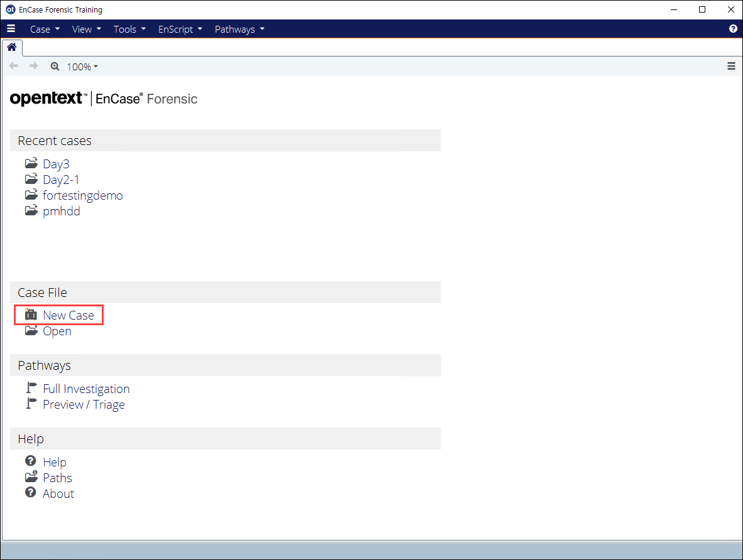Open the Pathways menu
The width and height of the screenshot is (743, 560).
239,29
